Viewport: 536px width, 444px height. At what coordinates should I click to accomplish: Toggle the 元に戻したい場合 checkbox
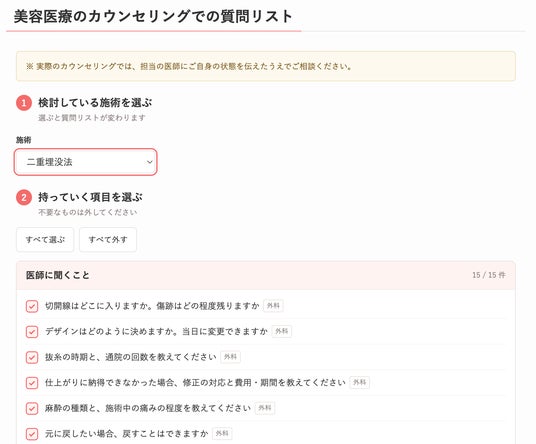[32, 434]
